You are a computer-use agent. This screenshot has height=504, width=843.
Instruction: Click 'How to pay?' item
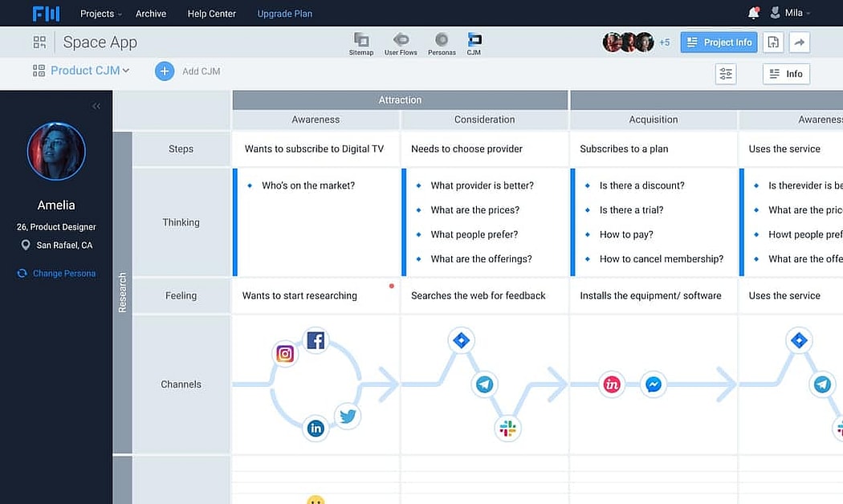pyautogui.click(x=626, y=234)
